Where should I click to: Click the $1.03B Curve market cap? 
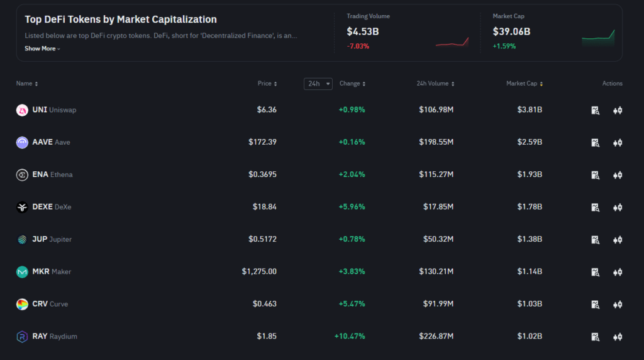[530, 304]
